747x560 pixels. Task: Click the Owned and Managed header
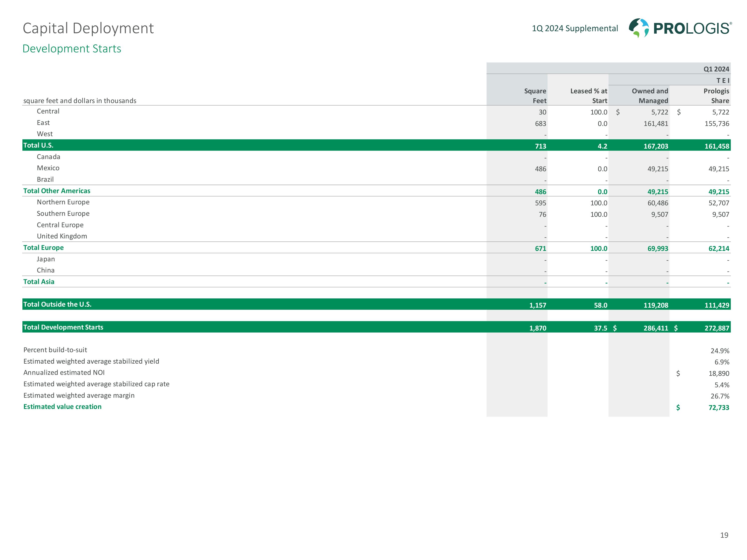[x=650, y=96]
